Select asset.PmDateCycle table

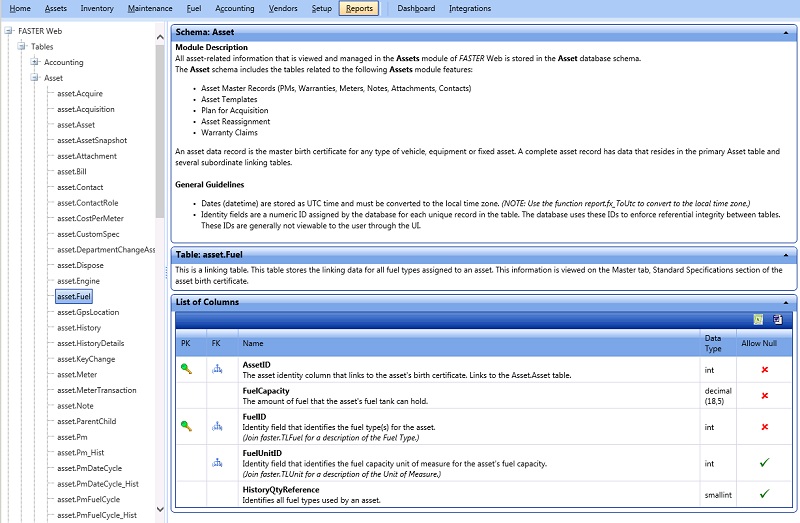click(x=90, y=468)
